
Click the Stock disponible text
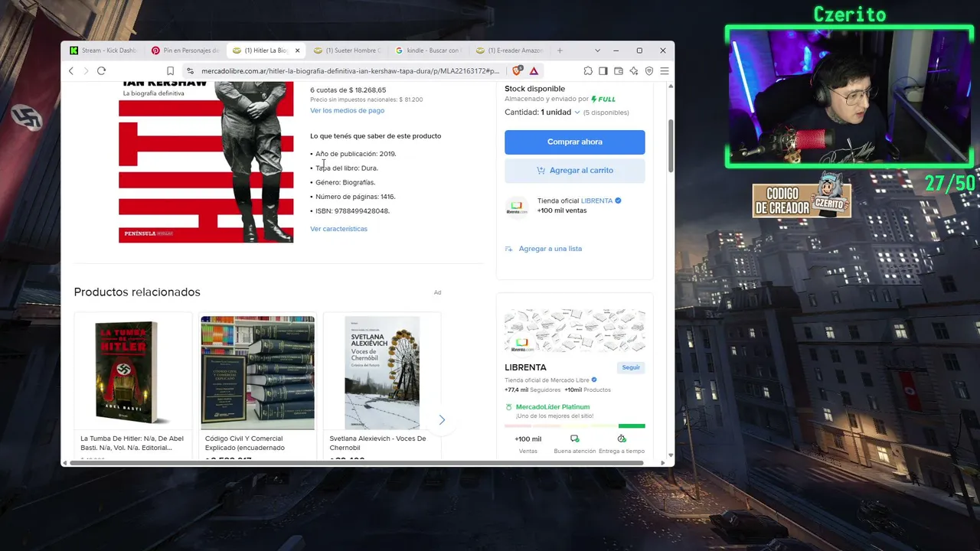[x=534, y=89]
